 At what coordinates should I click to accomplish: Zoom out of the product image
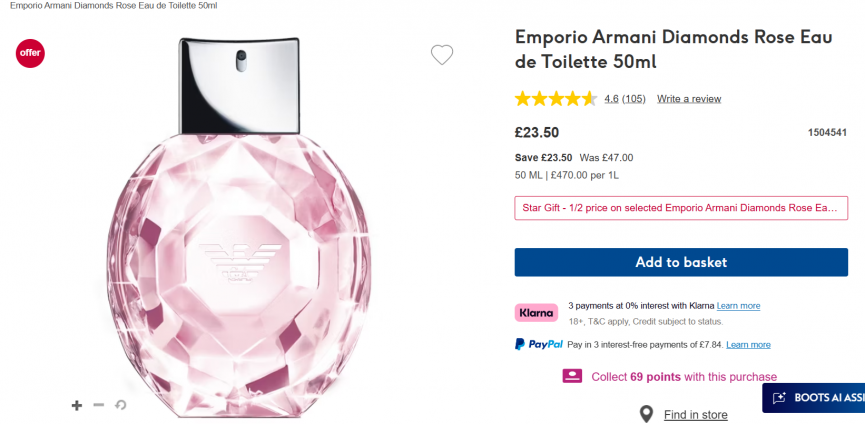[98, 405]
